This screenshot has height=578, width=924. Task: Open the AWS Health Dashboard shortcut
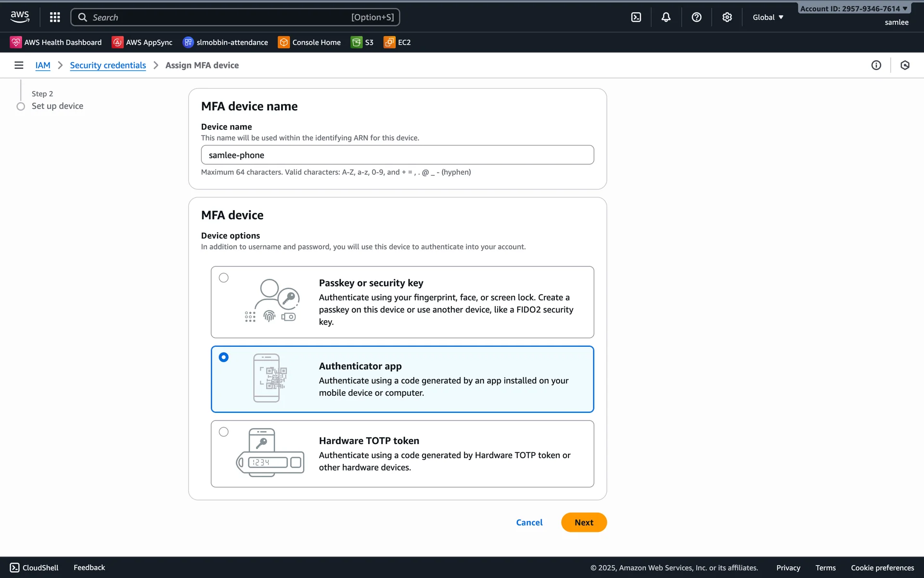tap(56, 42)
